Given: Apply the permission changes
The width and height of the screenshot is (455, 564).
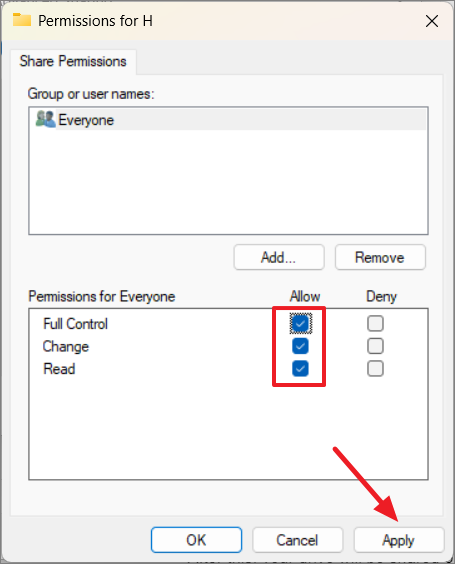Looking at the screenshot, I should [399, 540].
